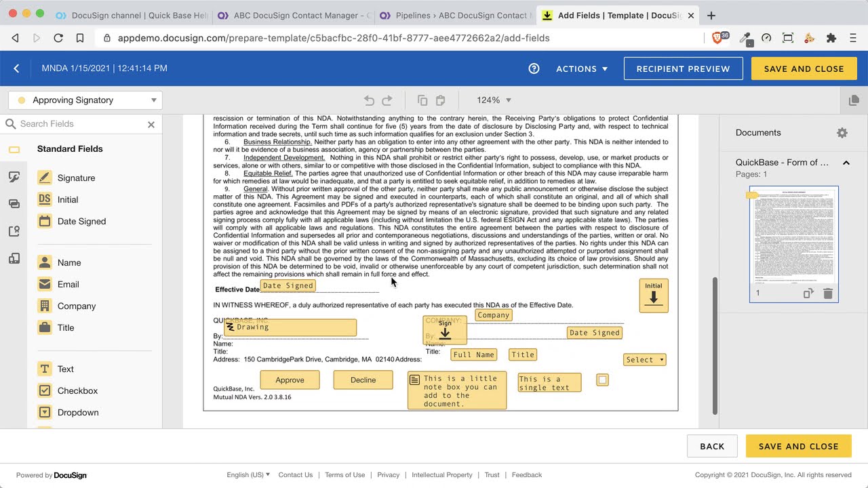Select the Email field in sidebar

[68, 284]
